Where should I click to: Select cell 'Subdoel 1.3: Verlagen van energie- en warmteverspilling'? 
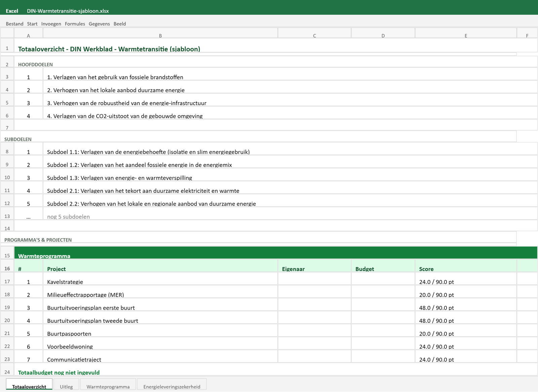[x=290, y=175]
